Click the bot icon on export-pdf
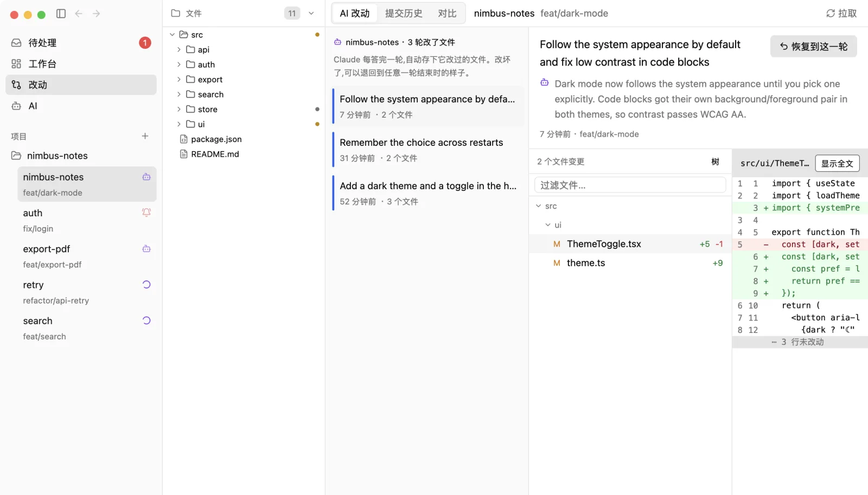Screen dimensions: 868x495 146,249
